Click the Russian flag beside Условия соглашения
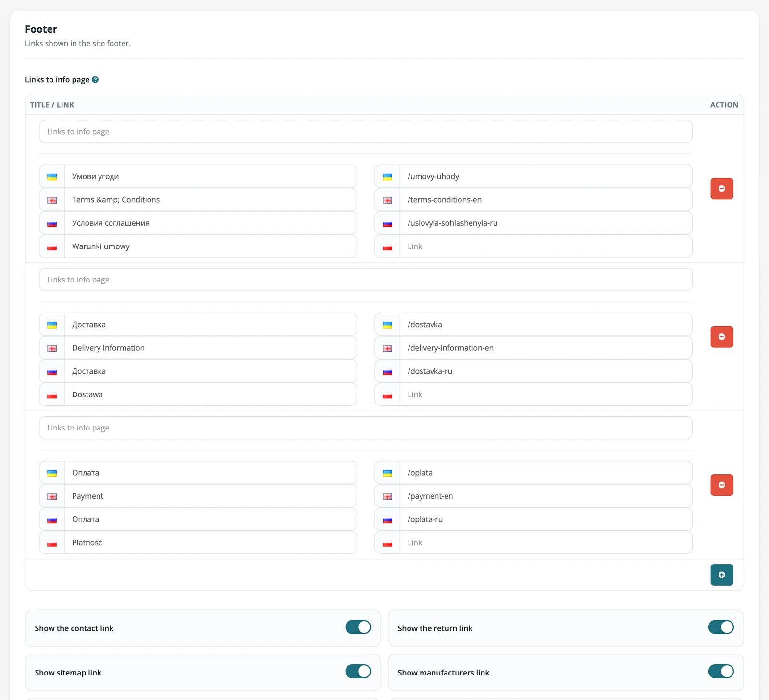The image size is (769, 700). click(x=52, y=223)
